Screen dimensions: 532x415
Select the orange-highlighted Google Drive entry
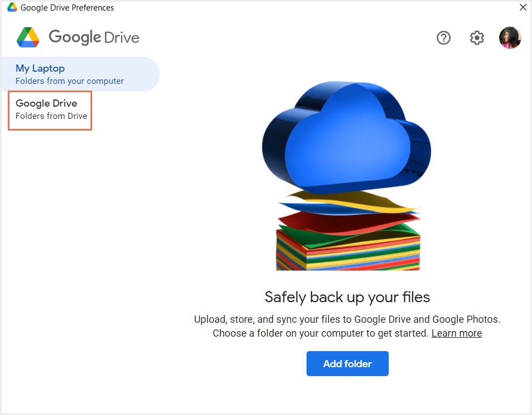coord(49,110)
